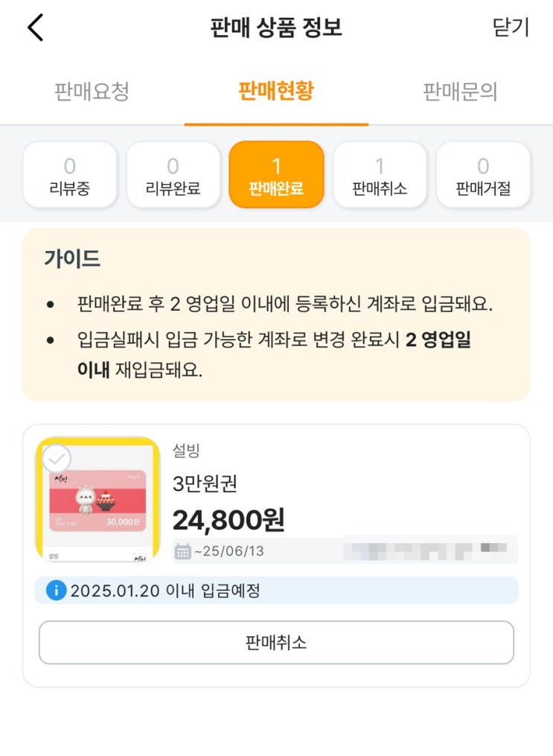Filter by 리뷰완료 status

173,175
